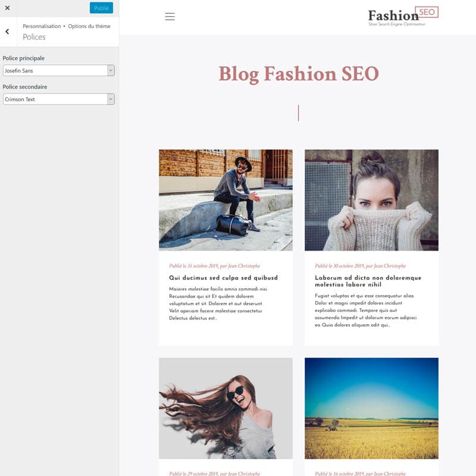The image size is (476, 476).
Task: Open post "Qui ducimus sed culpa sed quibusd"
Action: [223, 278]
